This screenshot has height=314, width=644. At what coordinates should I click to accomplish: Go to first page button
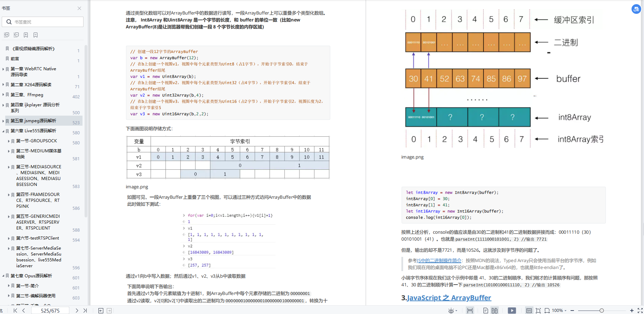(15, 311)
